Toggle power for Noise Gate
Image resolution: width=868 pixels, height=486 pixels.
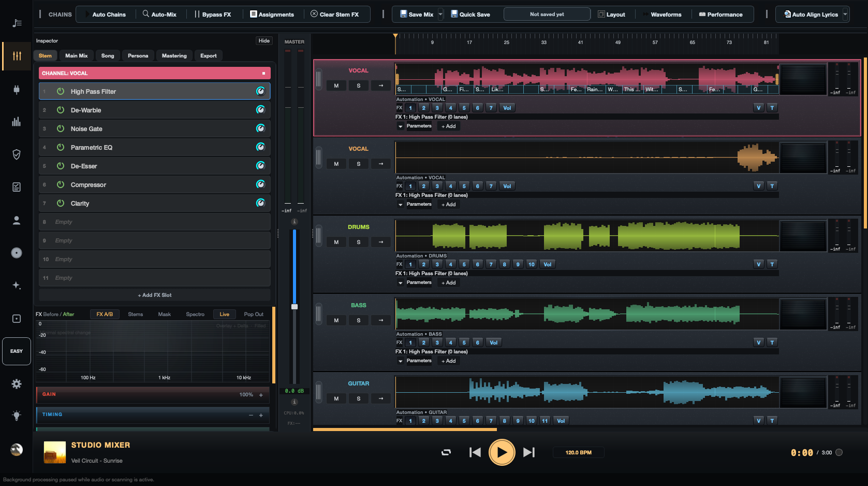pyautogui.click(x=61, y=128)
